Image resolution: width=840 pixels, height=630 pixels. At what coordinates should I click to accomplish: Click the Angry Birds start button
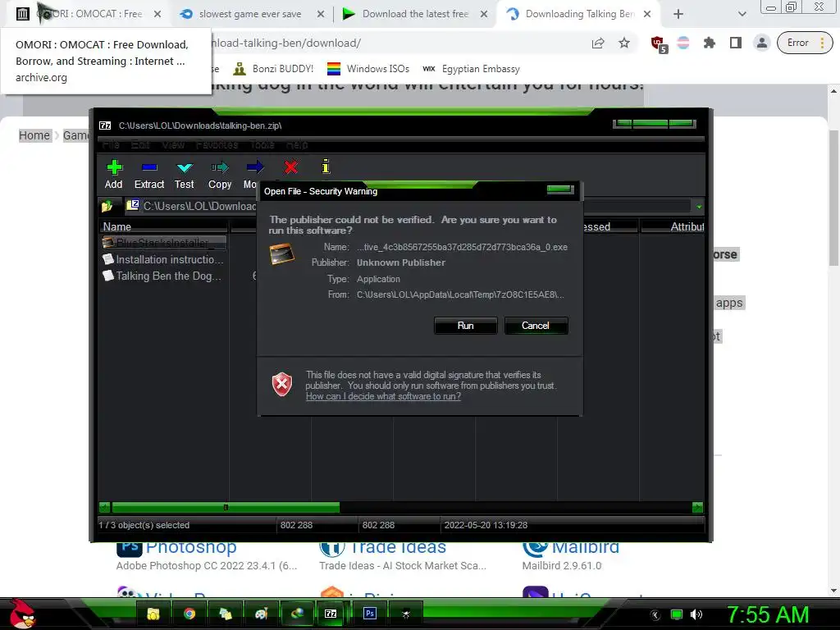coord(22,614)
